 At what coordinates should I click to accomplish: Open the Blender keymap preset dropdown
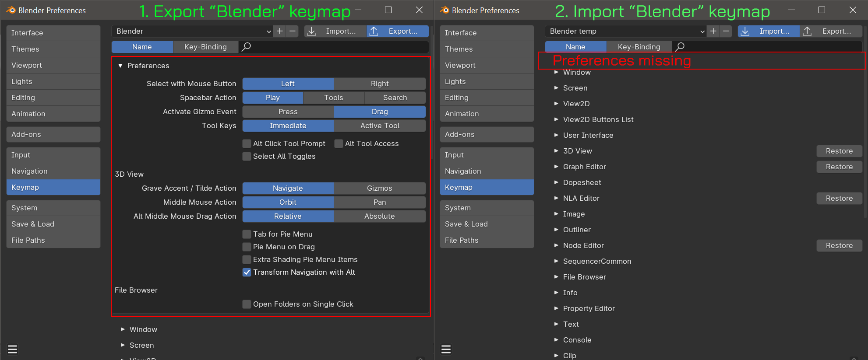tap(193, 31)
